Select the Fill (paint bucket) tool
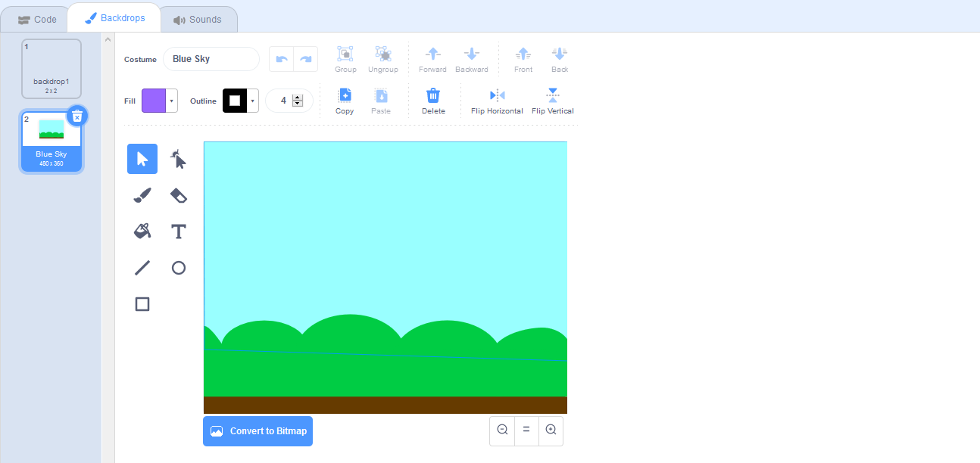The image size is (980, 463). (142, 231)
